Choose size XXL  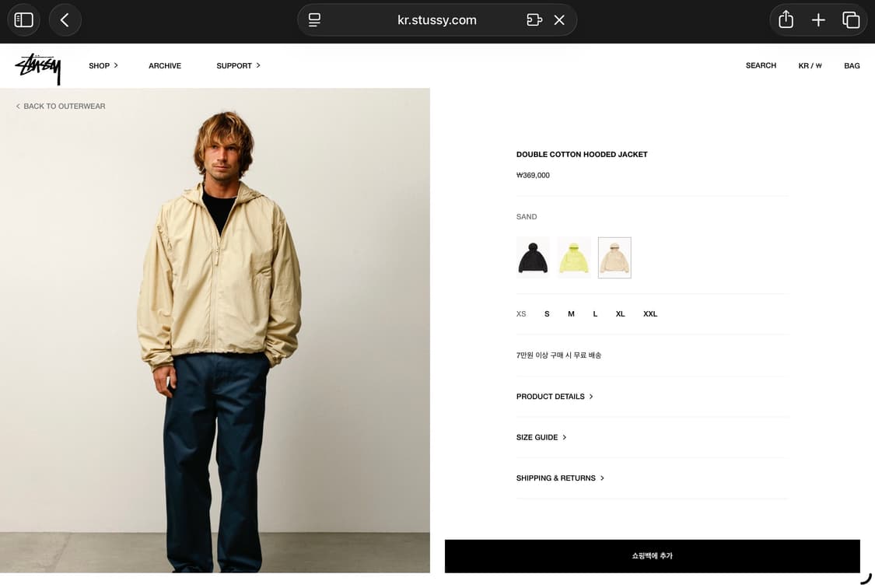[650, 314]
